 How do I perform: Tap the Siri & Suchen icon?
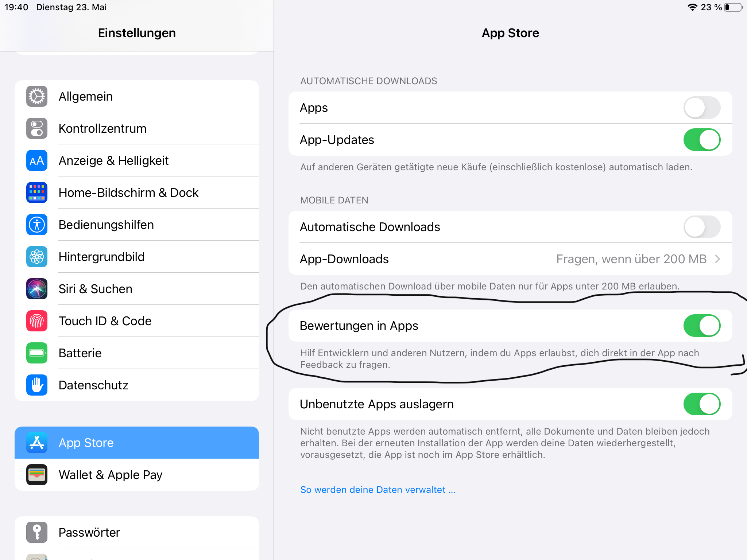pyautogui.click(x=37, y=289)
